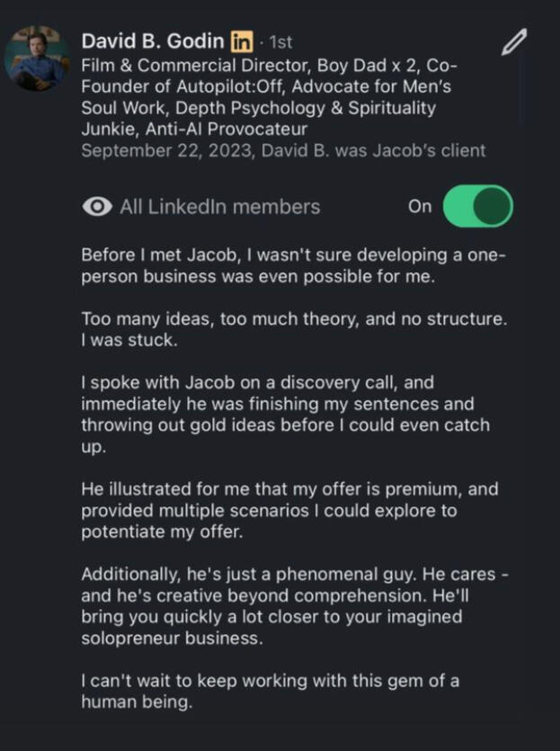Viewport: 560px width, 751px height.
Task: Open David B. Godin's profile photo
Action: point(37,58)
